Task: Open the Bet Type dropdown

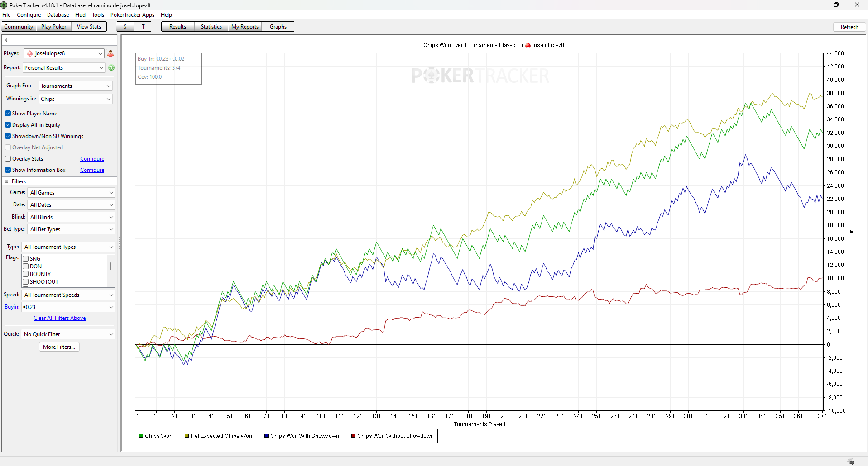Action: point(72,229)
